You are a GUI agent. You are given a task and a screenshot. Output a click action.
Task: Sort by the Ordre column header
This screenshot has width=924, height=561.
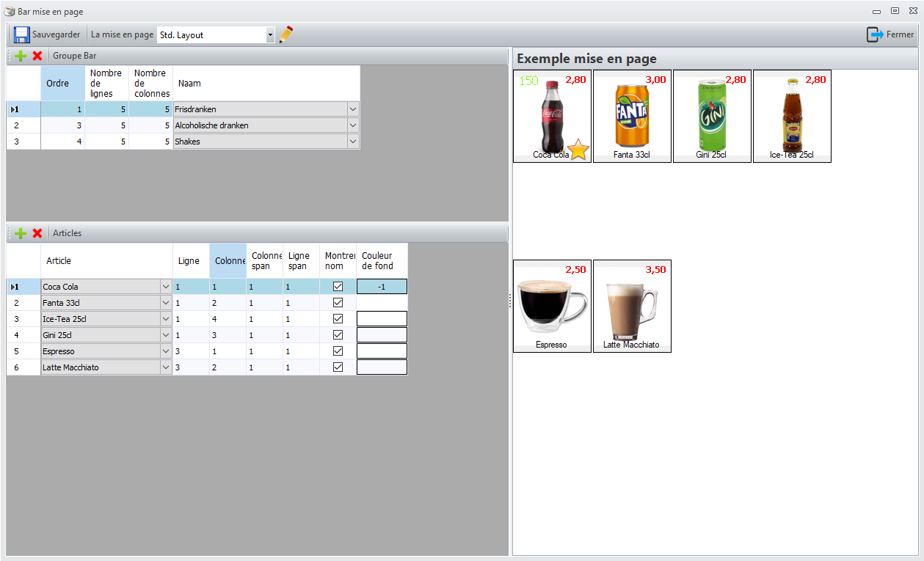click(x=62, y=83)
